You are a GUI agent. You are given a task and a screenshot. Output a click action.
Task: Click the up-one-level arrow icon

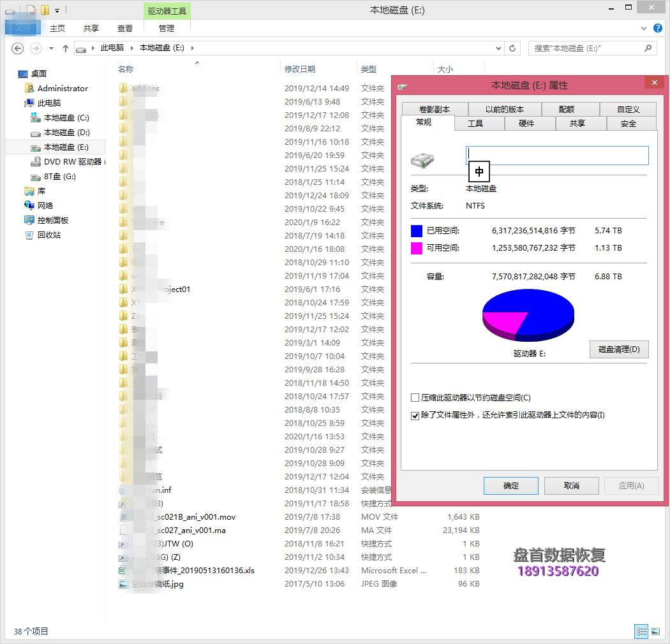coord(65,48)
